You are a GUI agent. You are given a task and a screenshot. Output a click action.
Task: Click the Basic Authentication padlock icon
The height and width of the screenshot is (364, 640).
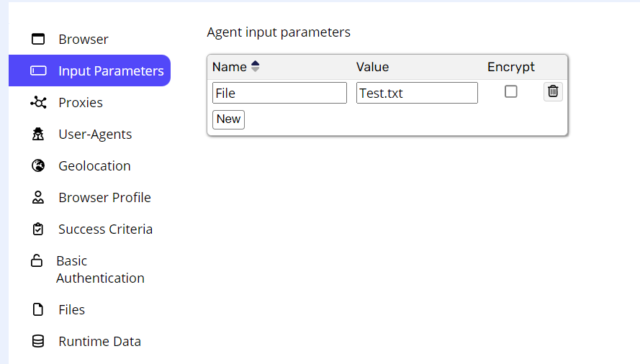point(37,260)
